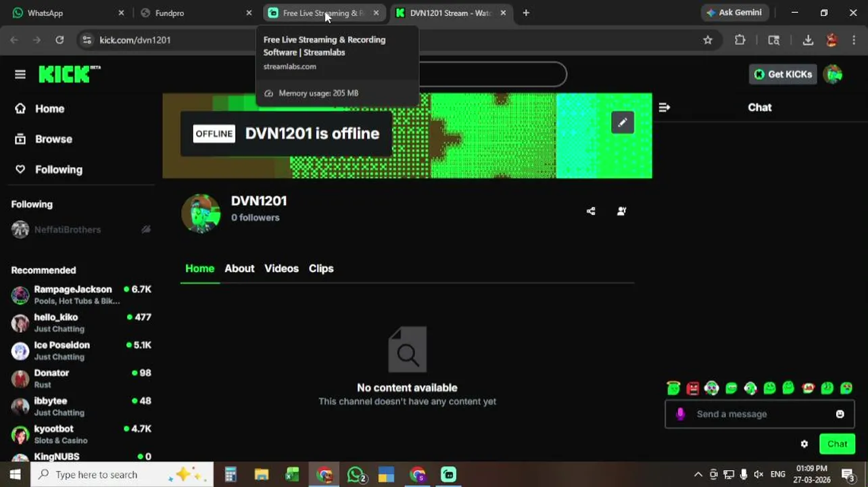
Task: Open the Donator recommended channel
Action: [81, 378]
